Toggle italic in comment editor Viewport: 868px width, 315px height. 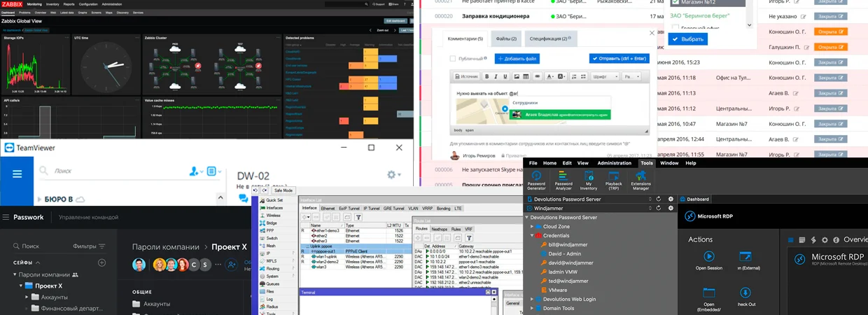point(496,76)
